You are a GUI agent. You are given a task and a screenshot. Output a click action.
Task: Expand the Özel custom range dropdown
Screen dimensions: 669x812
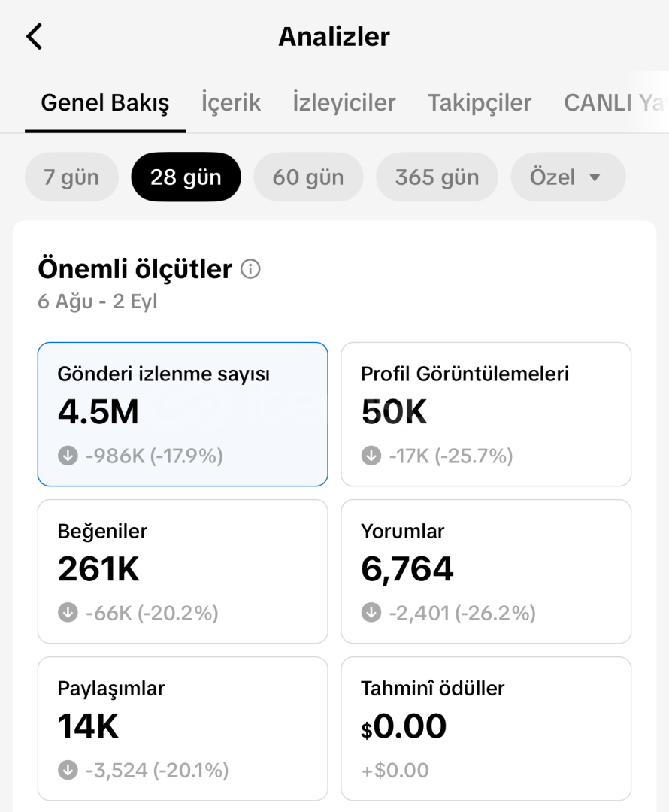click(568, 177)
